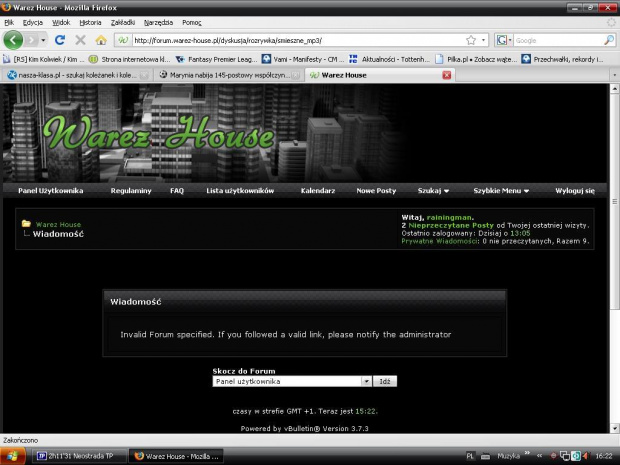The width and height of the screenshot is (620, 465).
Task: Click the Windows Start button
Action: pos(15,455)
